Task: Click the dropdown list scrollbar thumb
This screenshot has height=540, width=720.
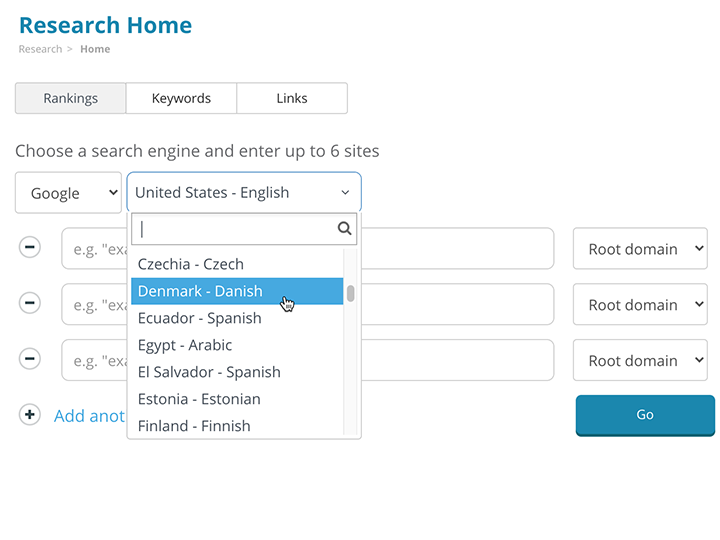Action: coord(351,293)
